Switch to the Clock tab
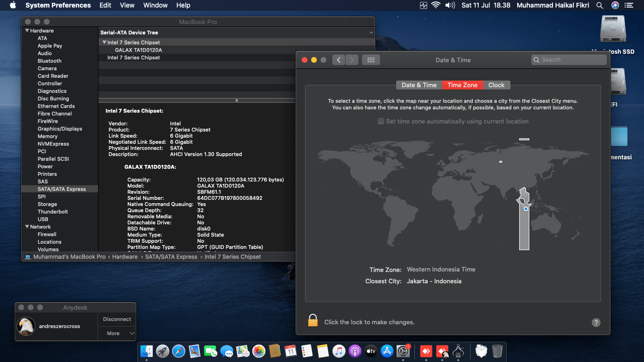644x362 pixels. coord(496,85)
